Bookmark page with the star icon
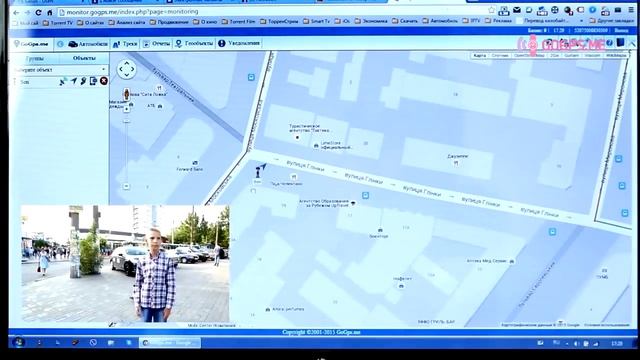 click(491, 10)
